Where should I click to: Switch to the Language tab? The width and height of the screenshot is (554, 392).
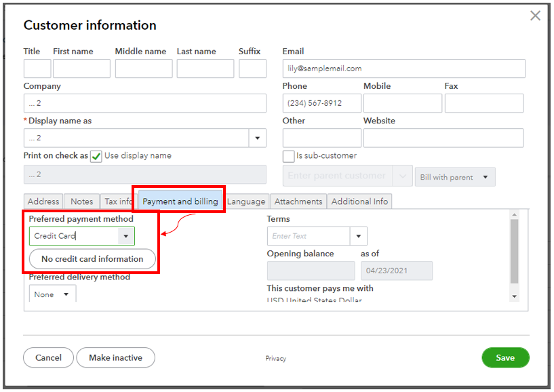point(246,201)
